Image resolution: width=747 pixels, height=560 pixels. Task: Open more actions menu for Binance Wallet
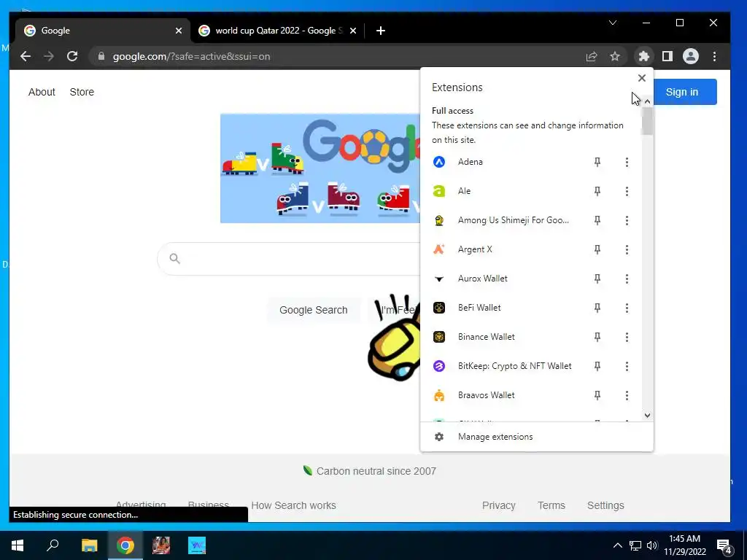(x=627, y=337)
